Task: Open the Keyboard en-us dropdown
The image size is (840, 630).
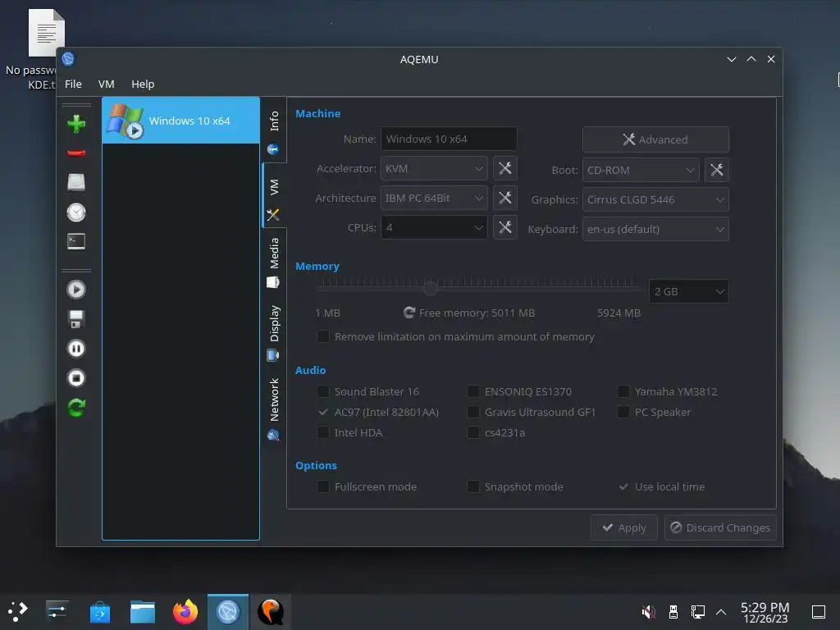Action: [655, 229]
